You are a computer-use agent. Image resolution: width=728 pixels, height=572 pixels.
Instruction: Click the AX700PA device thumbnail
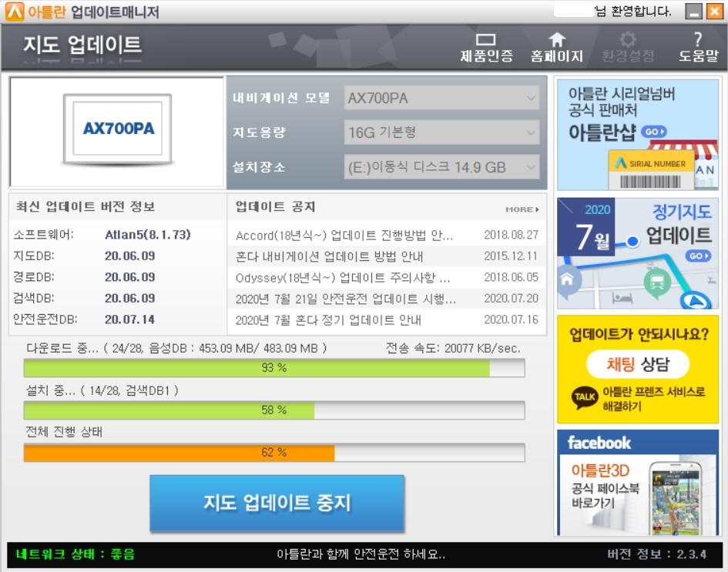pyautogui.click(x=117, y=129)
